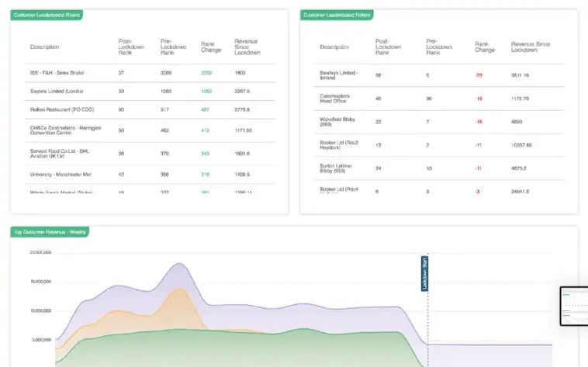Sort Risers table by Rank Change header
The width and height of the screenshot is (588, 367).
tap(207, 47)
